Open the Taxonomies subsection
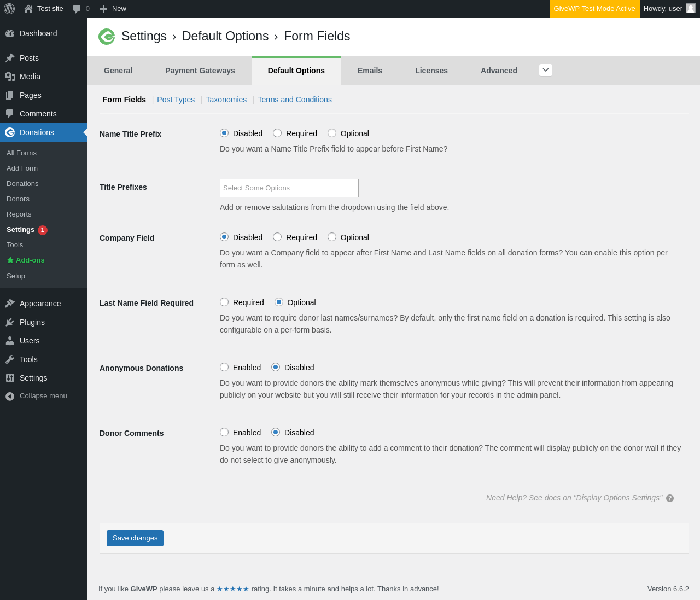The height and width of the screenshot is (600, 700). [x=226, y=100]
